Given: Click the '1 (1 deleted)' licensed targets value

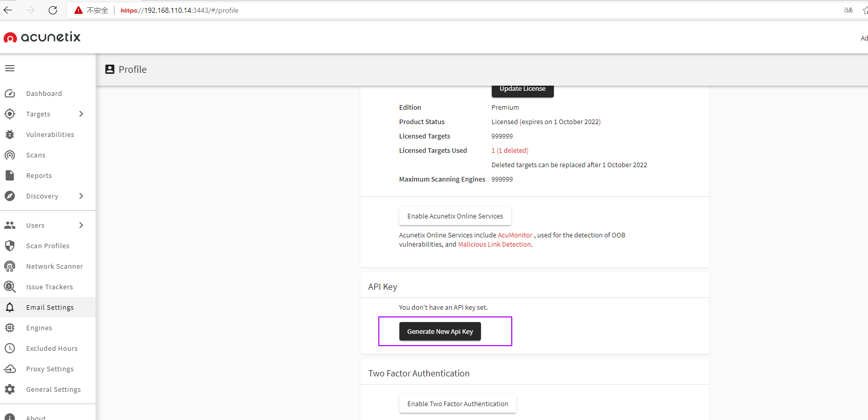Looking at the screenshot, I should tap(510, 150).
